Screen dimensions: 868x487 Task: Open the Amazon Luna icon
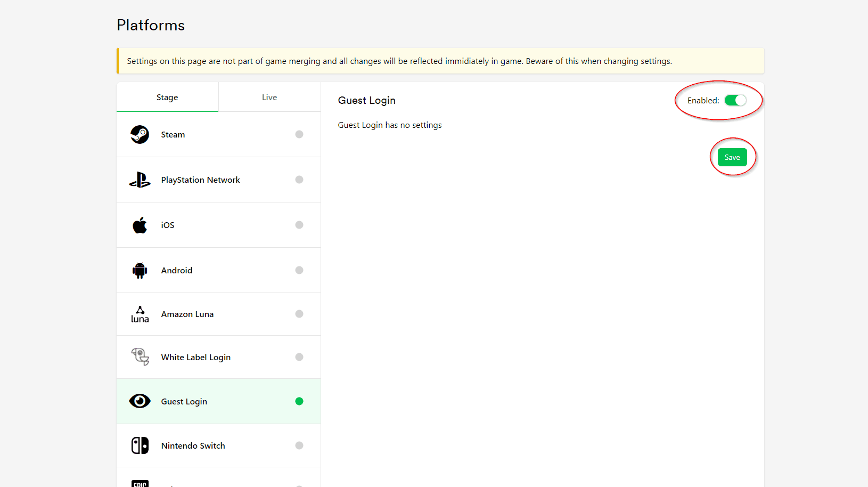click(x=140, y=314)
